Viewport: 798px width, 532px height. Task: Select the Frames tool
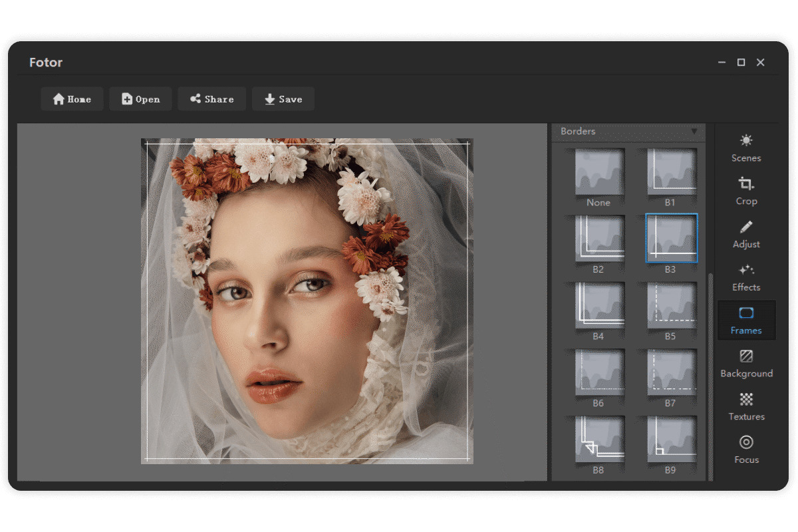tap(746, 321)
